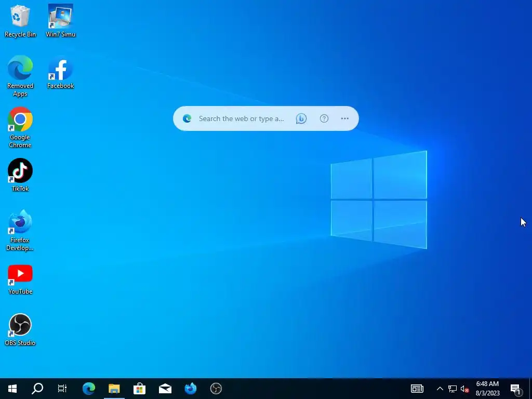Select the Removed Apps Edge icon
Viewport: 532px width, 399px height.
20,76
